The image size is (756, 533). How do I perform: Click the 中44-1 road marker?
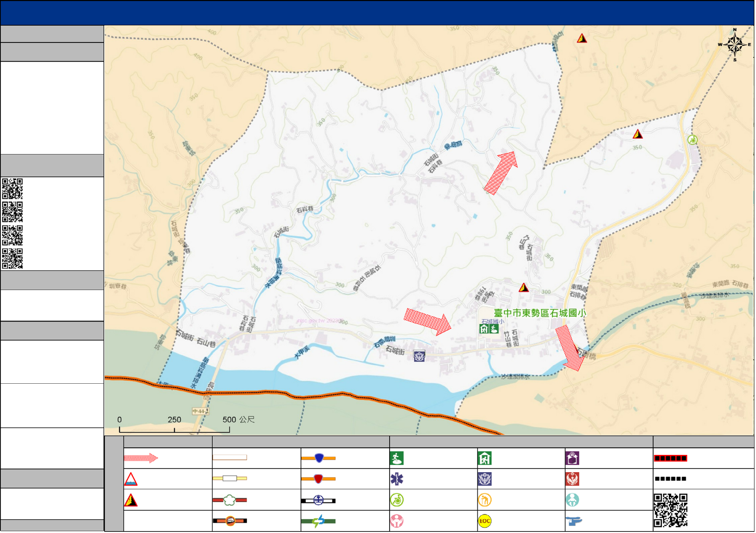point(201,412)
